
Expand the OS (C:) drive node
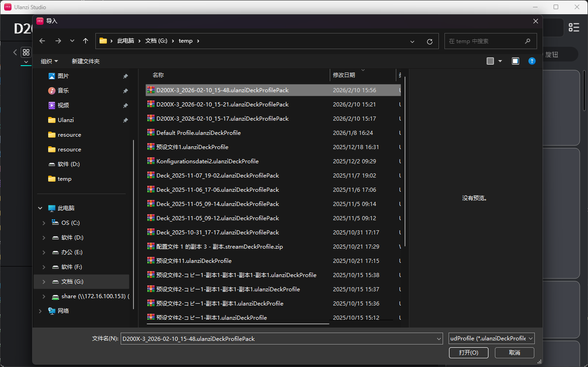click(x=44, y=223)
